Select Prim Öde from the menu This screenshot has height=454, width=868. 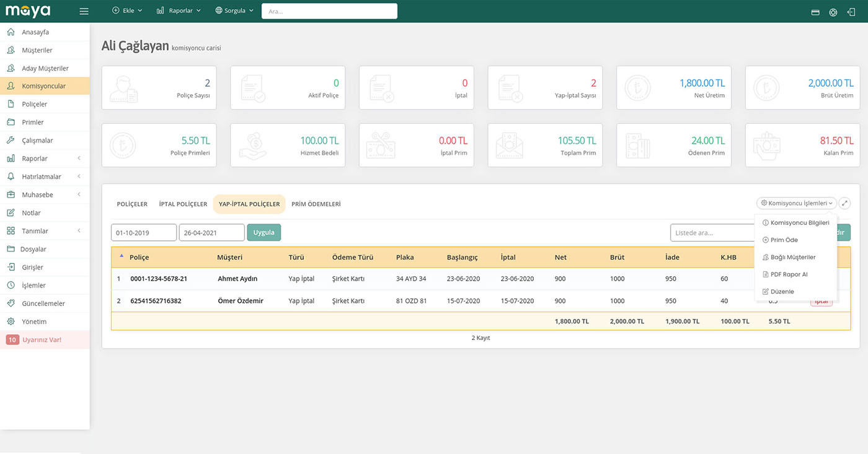tap(795, 240)
